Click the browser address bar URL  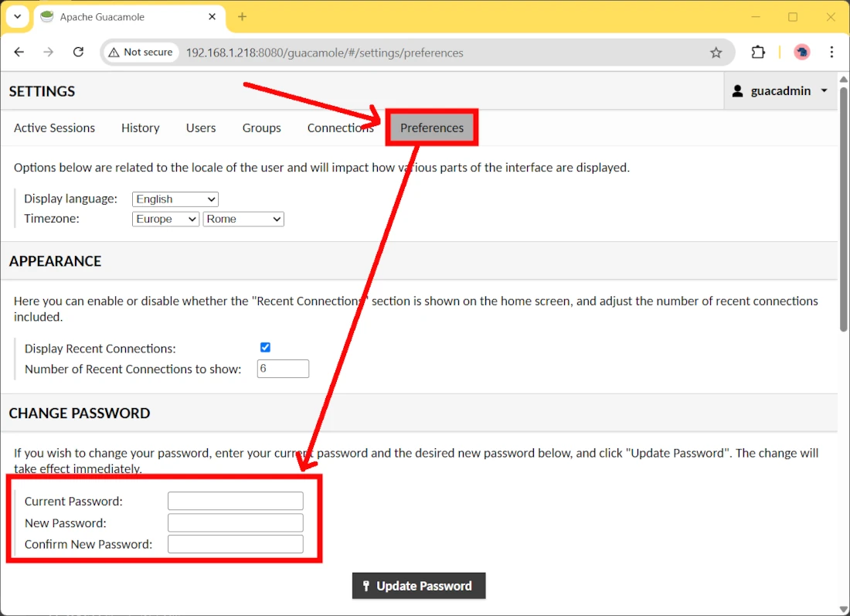pos(325,53)
